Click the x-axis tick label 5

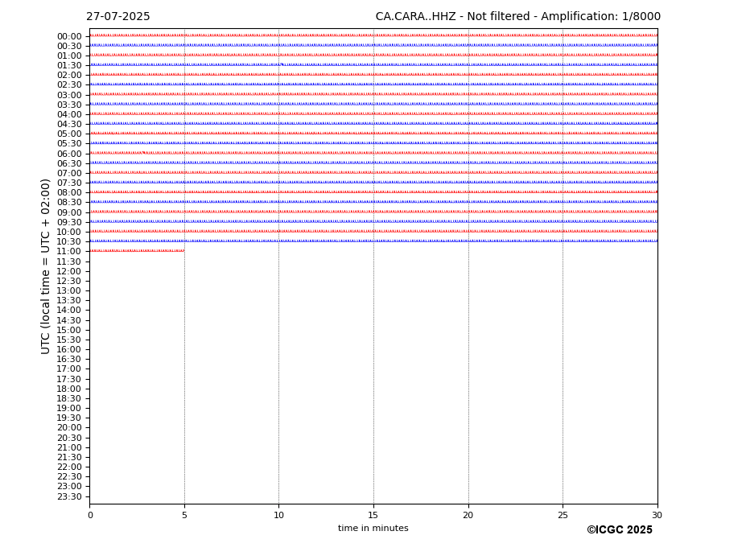(x=184, y=515)
